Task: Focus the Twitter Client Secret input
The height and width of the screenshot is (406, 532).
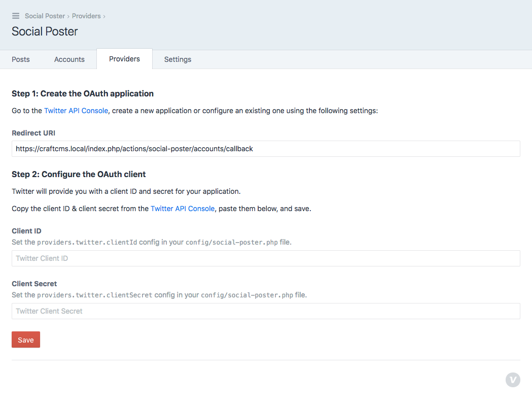Action: 266,311
